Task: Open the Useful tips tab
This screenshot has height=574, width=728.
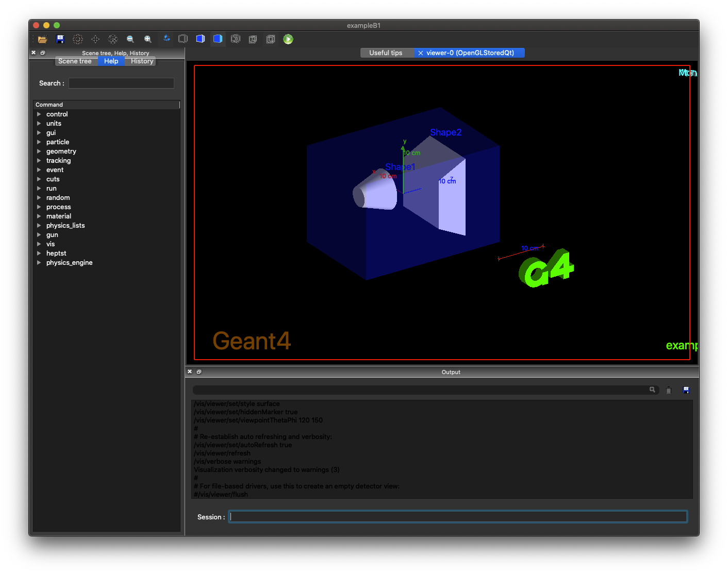Action: (386, 53)
